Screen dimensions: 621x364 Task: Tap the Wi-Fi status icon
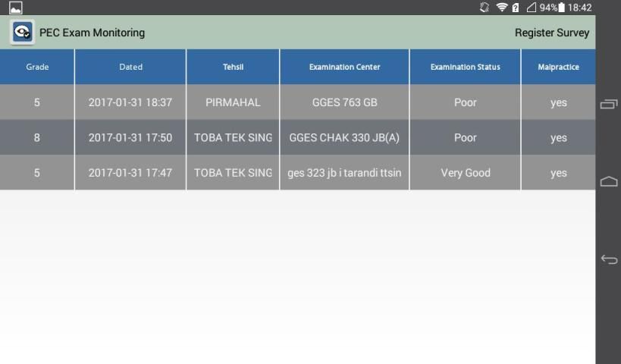[501, 8]
